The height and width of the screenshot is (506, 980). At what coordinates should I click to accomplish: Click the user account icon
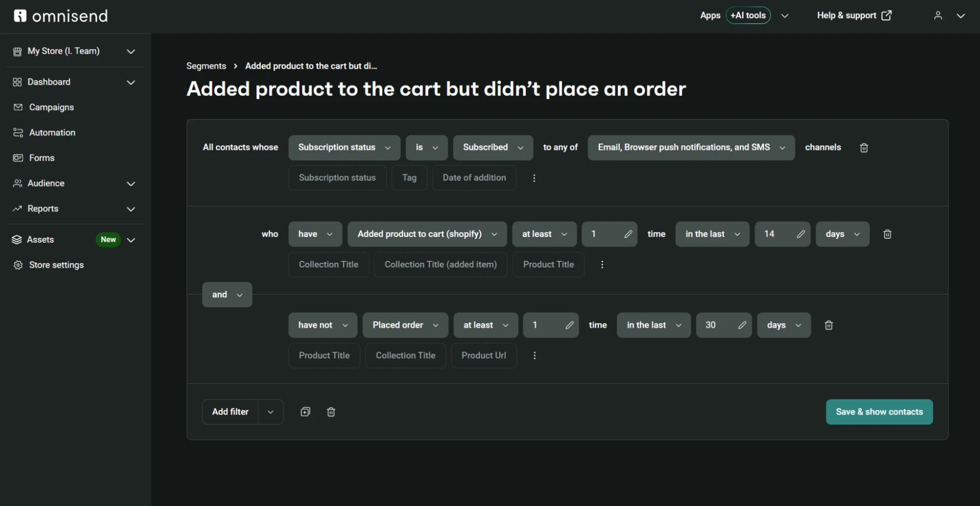point(938,16)
